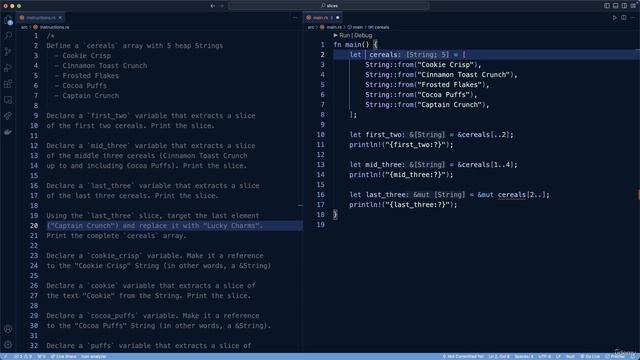640x360 pixels.
Task: Open the Remote Explorer icon in activity bar
Action: point(8,100)
